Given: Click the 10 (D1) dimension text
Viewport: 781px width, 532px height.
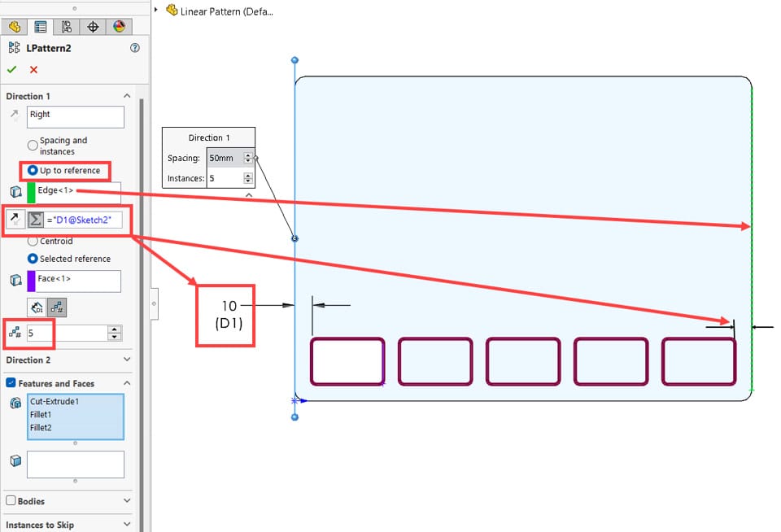Looking at the screenshot, I should coord(229,315).
